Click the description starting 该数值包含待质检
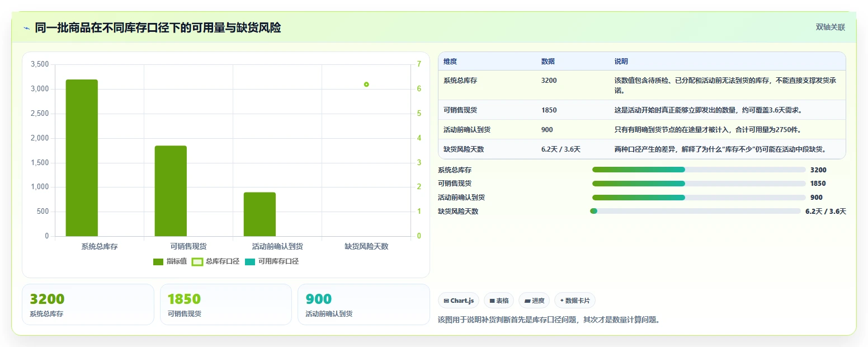Image resolution: width=868 pixels, height=347 pixels. (x=726, y=85)
